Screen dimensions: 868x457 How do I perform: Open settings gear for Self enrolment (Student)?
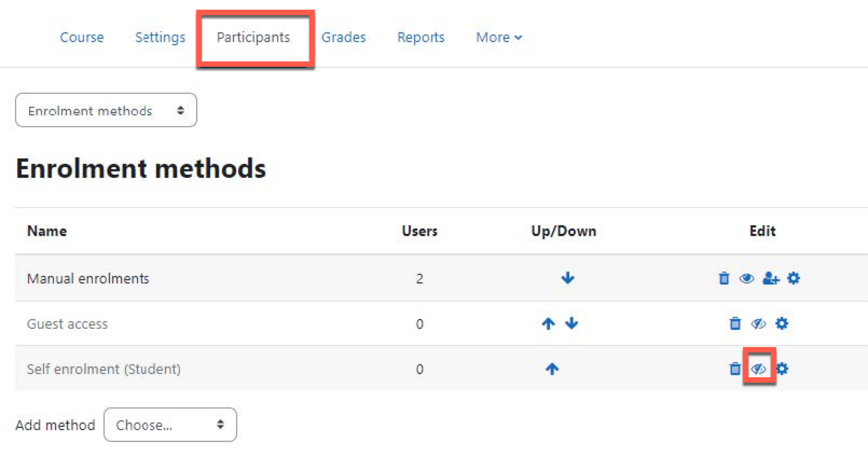coord(782,369)
